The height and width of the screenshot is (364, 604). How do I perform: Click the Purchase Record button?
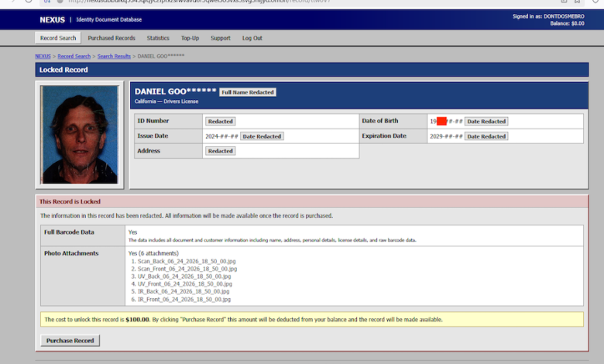tap(70, 341)
